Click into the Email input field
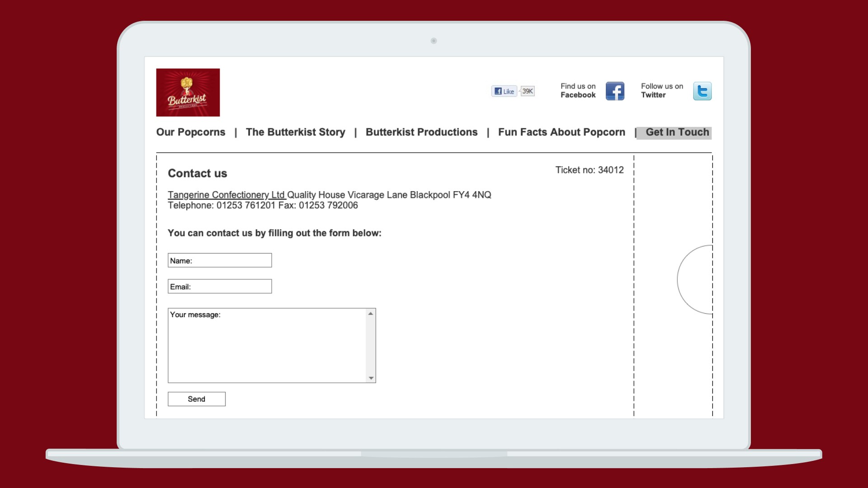 coord(220,286)
